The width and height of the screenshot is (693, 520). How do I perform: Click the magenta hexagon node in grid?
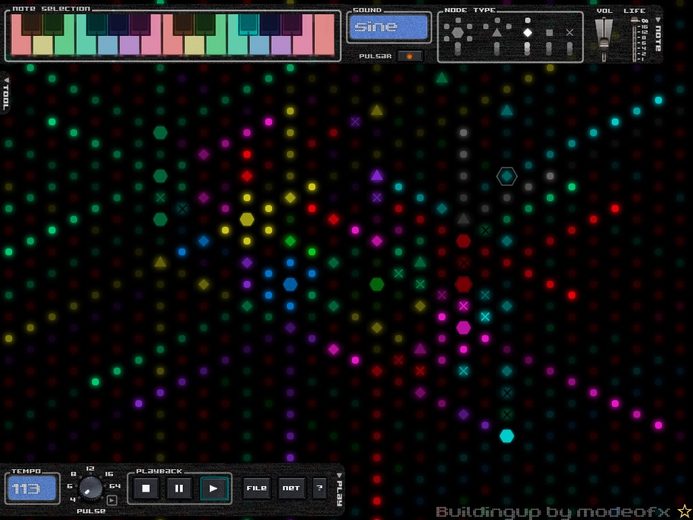point(463,327)
